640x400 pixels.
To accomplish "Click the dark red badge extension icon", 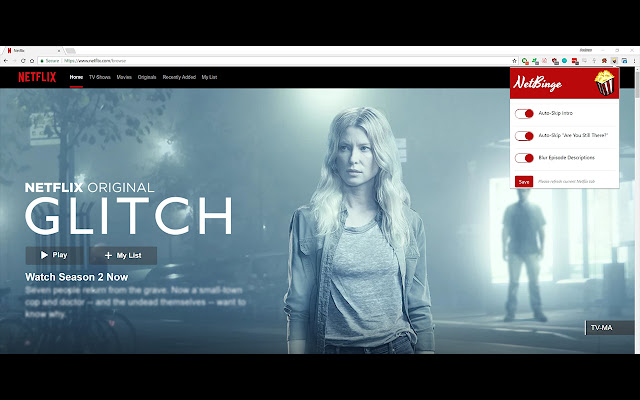I will pos(555,61).
